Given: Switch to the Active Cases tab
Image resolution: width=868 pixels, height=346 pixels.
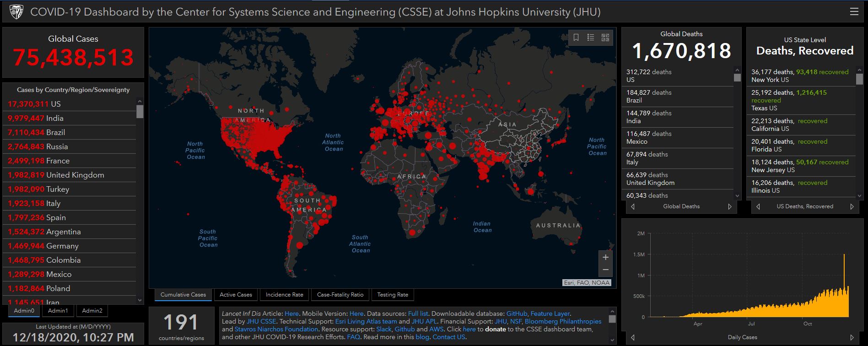Looking at the screenshot, I should (236, 295).
